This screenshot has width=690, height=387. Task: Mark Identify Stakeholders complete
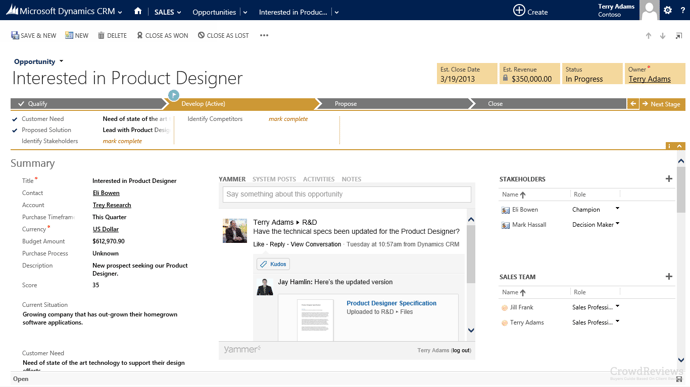point(122,141)
